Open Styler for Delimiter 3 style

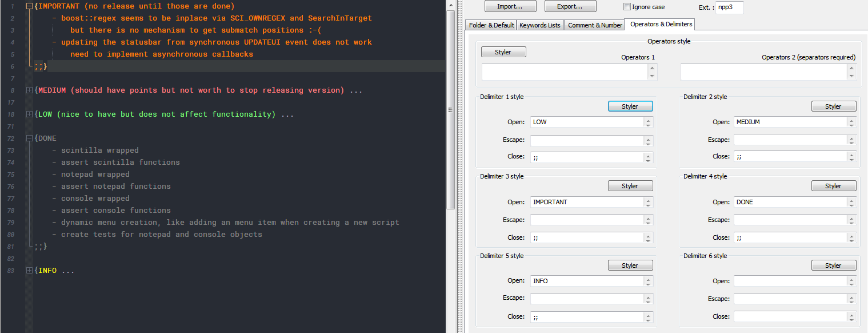630,186
